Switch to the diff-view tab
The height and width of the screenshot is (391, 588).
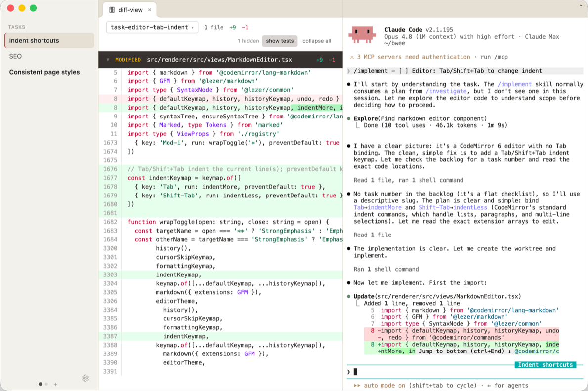[129, 10]
